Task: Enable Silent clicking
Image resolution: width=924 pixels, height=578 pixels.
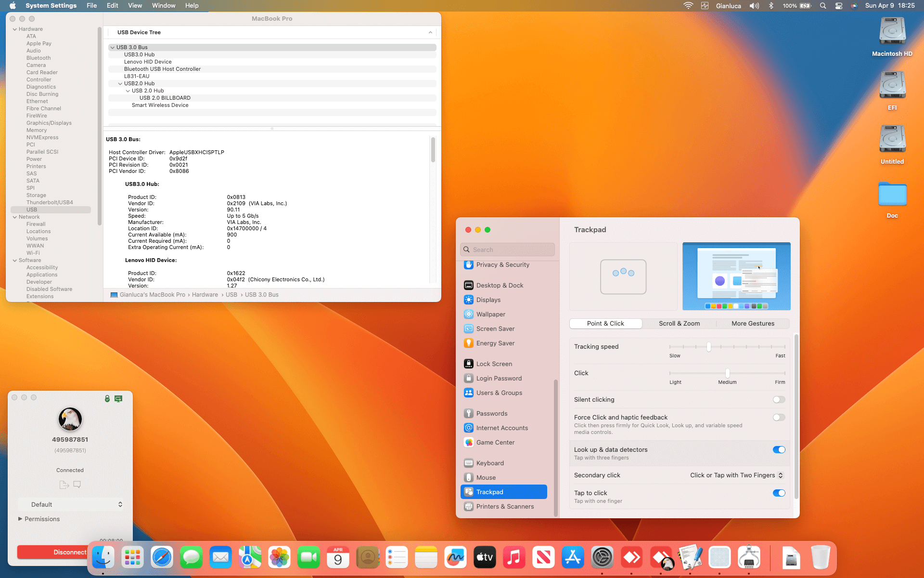Action: click(779, 399)
